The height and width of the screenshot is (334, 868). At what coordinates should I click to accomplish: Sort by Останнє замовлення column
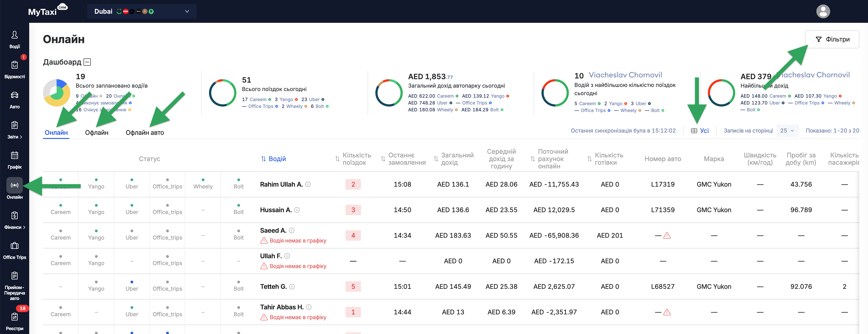point(403,159)
